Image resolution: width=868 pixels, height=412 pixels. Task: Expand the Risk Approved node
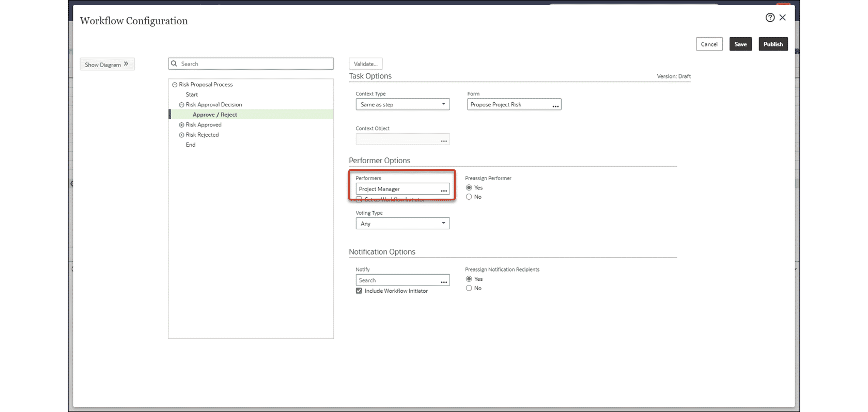pos(181,125)
